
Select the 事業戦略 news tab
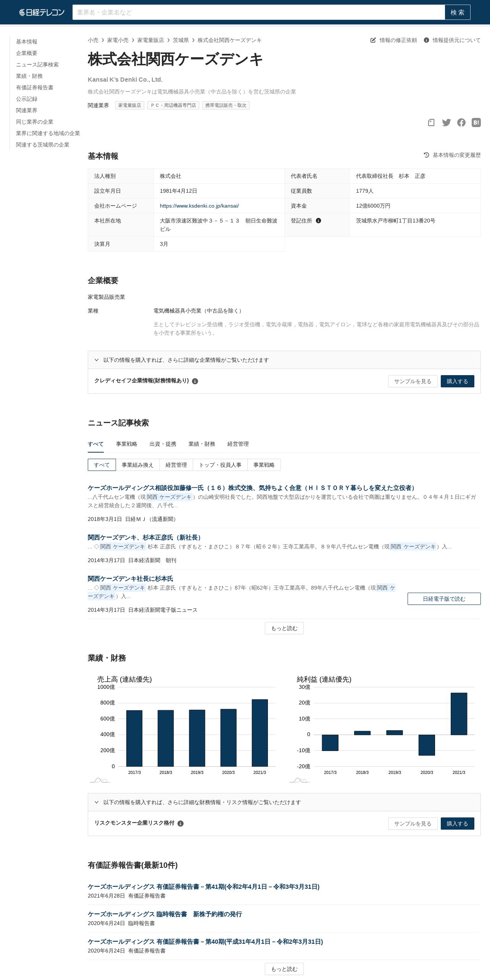click(127, 444)
